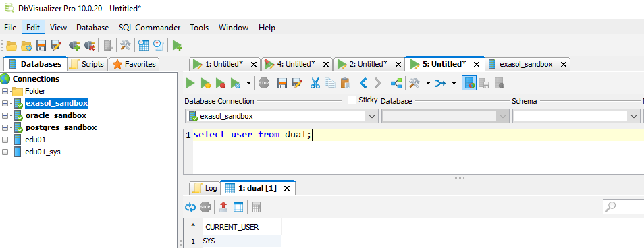Open dropdown arrow next to wrench-hammer icon

tap(427, 84)
